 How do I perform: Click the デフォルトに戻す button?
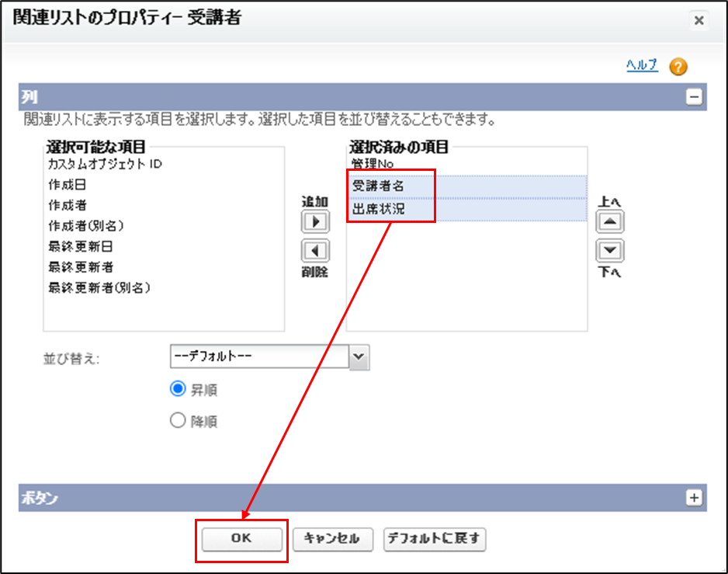pyautogui.click(x=435, y=539)
